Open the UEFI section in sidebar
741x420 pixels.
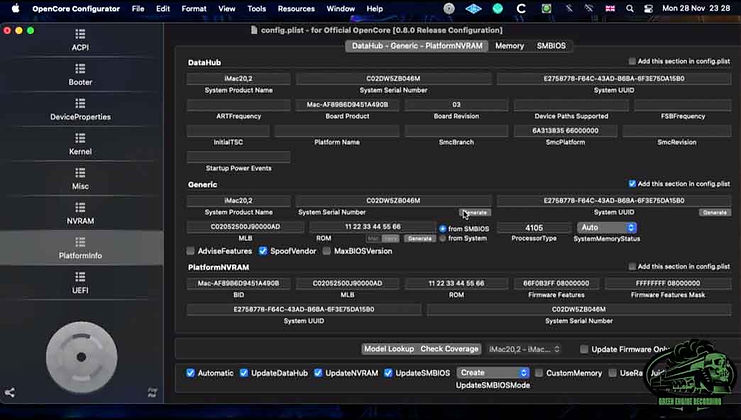tap(80, 283)
